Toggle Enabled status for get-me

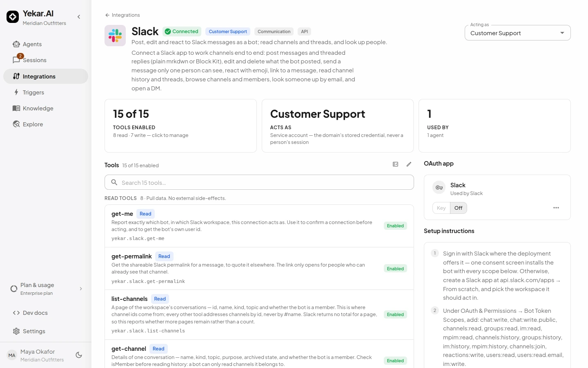(x=395, y=226)
